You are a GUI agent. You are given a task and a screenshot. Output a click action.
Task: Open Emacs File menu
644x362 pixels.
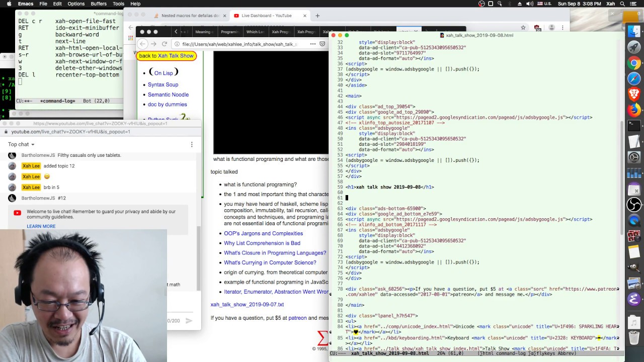coord(43,4)
